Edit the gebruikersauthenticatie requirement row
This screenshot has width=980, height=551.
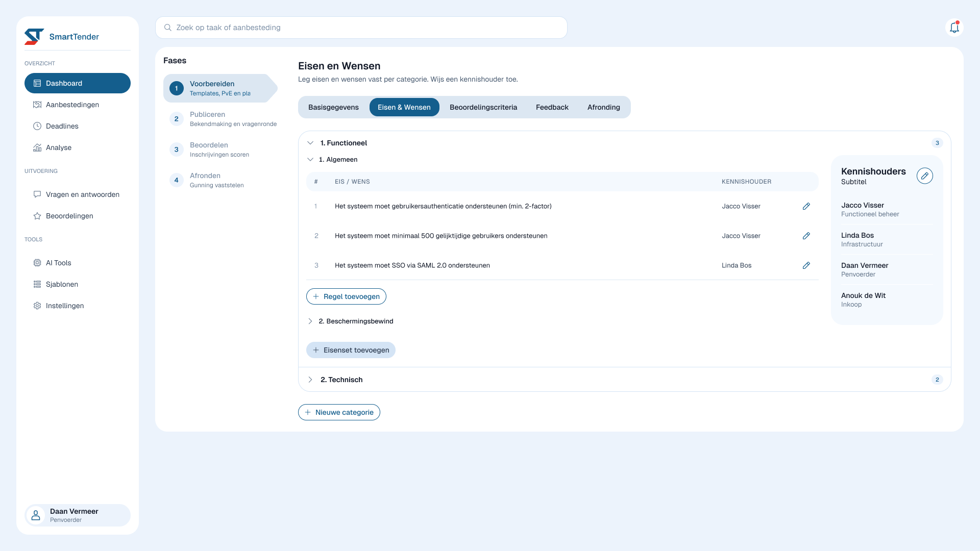[x=806, y=206]
